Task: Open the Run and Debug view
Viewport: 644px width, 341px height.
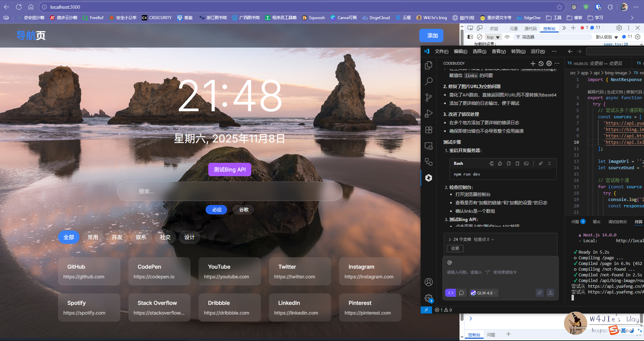Action: pyautogui.click(x=428, y=114)
